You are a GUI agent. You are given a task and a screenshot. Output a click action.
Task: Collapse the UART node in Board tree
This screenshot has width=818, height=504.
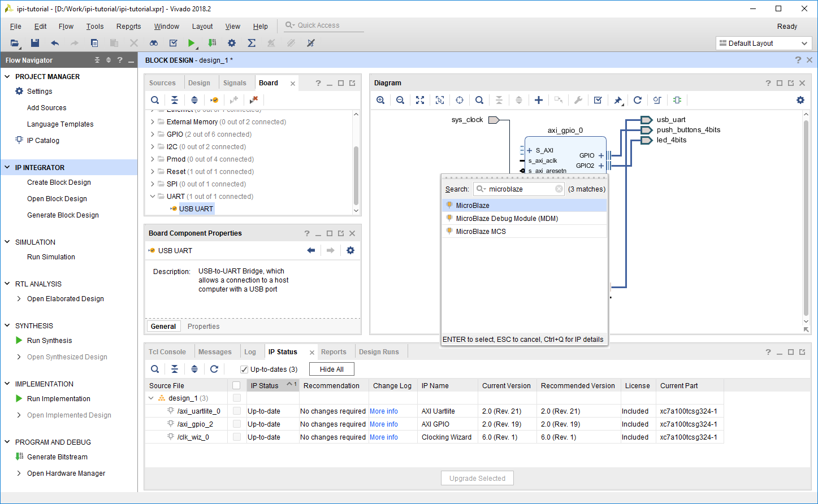[x=153, y=197]
